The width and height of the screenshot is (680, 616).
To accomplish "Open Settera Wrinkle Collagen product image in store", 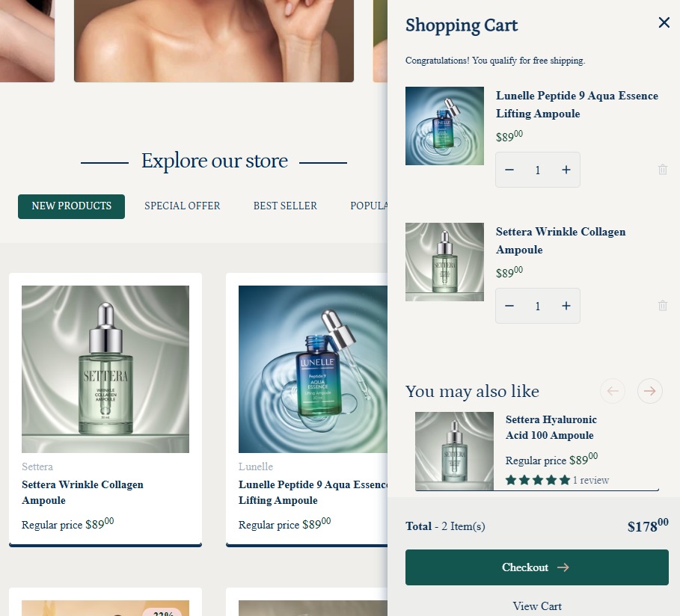I will pyautogui.click(x=105, y=369).
